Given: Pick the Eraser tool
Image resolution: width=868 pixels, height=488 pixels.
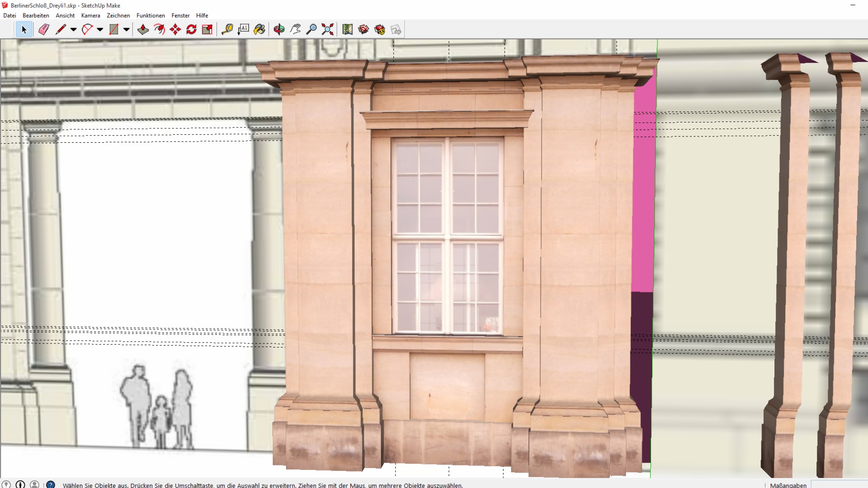Looking at the screenshot, I should (44, 30).
